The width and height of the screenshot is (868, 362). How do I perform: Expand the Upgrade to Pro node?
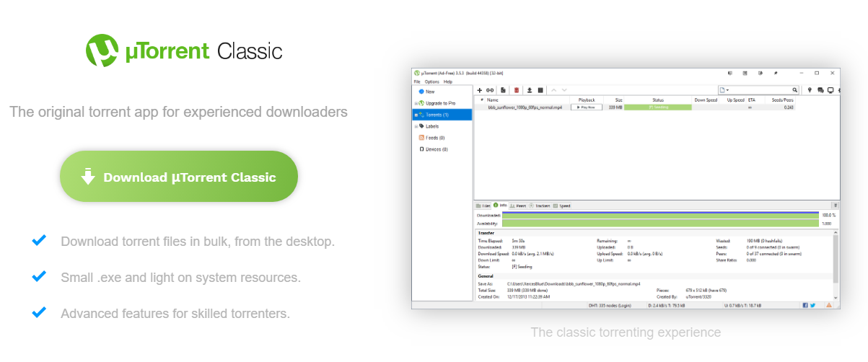click(x=415, y=103)
